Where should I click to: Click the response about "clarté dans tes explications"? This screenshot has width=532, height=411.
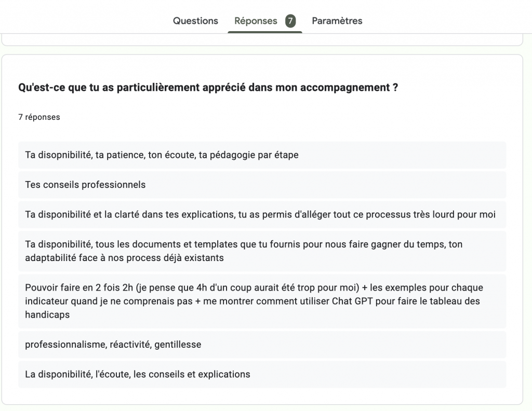click(x=260, y=215)
